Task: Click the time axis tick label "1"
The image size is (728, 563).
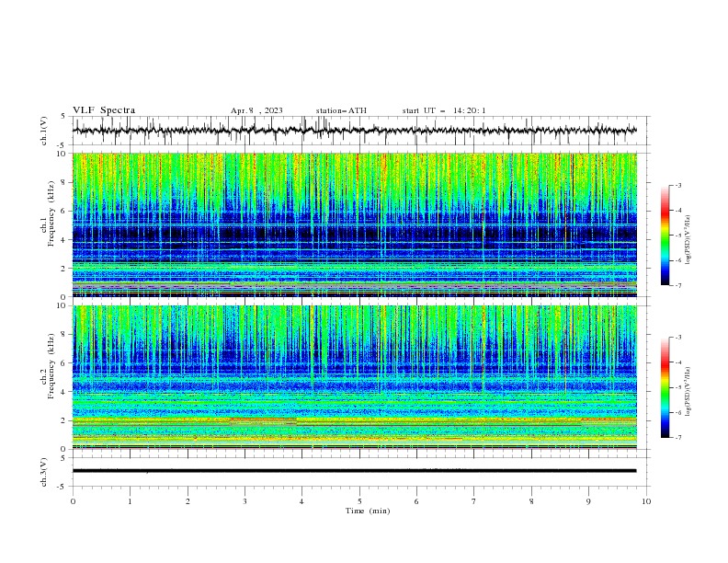Action: tap(130, 501)
